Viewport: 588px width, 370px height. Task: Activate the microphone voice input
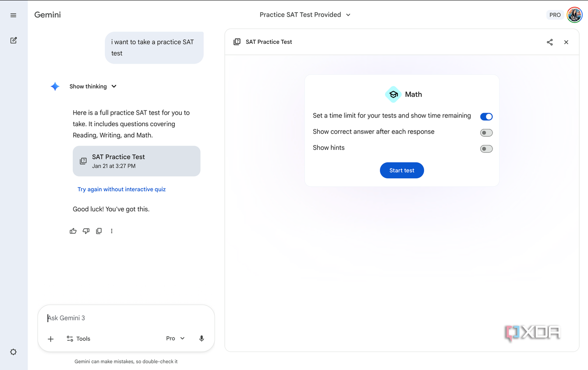(x=202, y=338)
